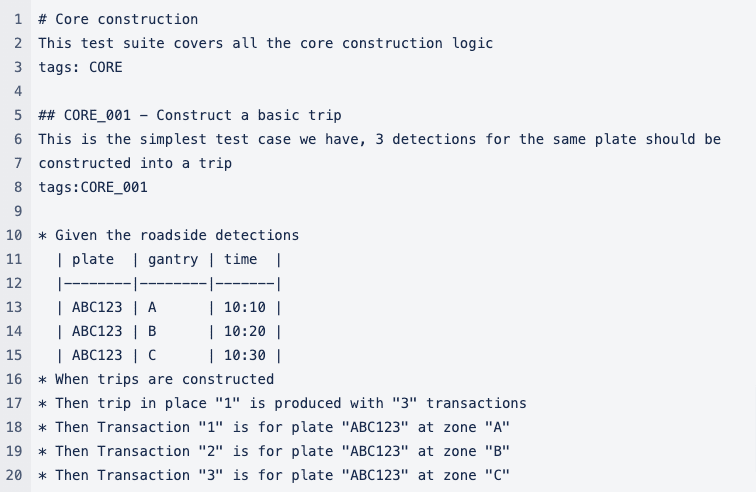Click the '10:30' time cell
The width and height of the screenshot is (756, 492).
tap(244, 355)
